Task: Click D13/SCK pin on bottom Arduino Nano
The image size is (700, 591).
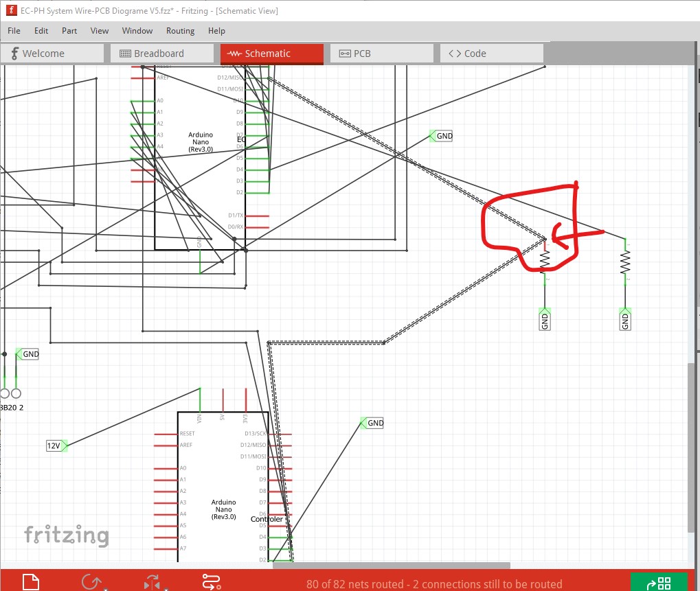Action: (280, 434)
